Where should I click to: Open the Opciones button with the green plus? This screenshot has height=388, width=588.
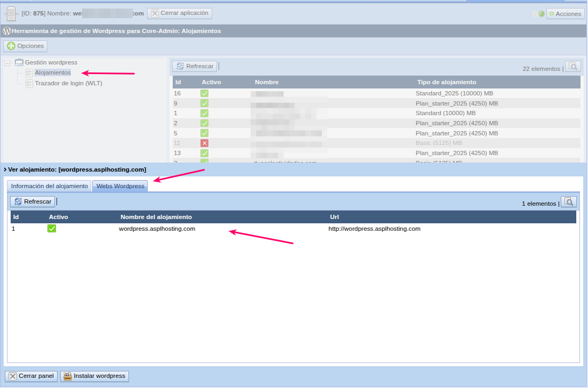[26, 46]
